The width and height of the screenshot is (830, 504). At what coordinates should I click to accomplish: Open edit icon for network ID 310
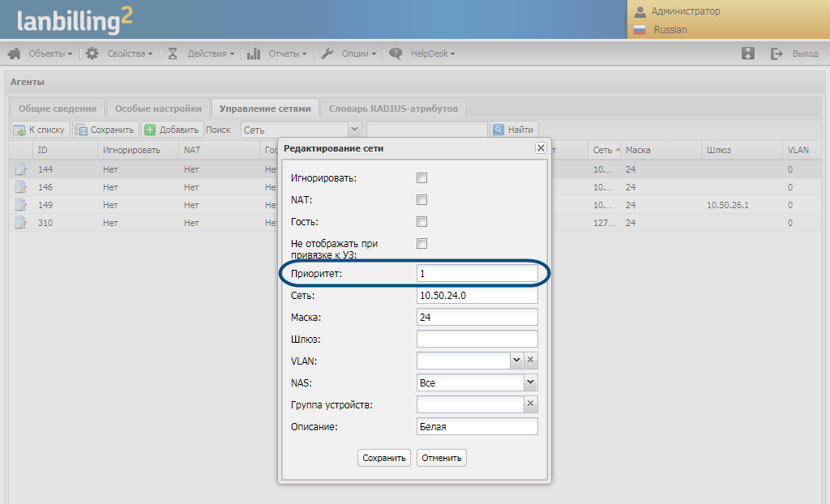click(x=20, y=223)
